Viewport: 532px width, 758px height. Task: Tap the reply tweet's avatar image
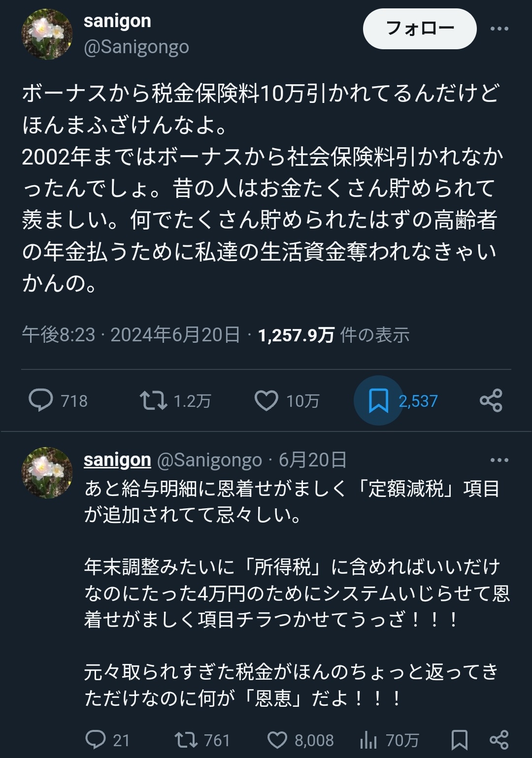click(47, 473)
